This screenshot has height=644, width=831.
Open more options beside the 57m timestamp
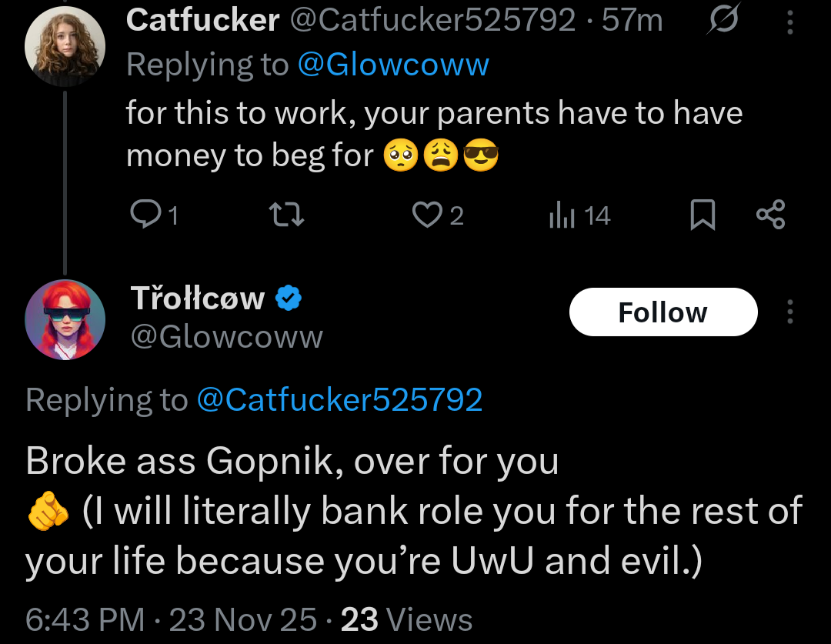789,23
